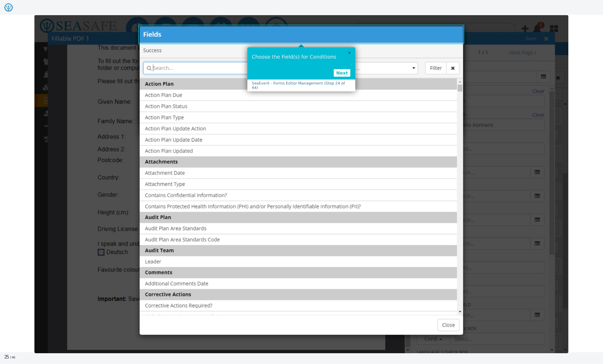Open the Cond. dropdown in background panel
This screenshot has height=364, width=603.
(x=433, y=339)
